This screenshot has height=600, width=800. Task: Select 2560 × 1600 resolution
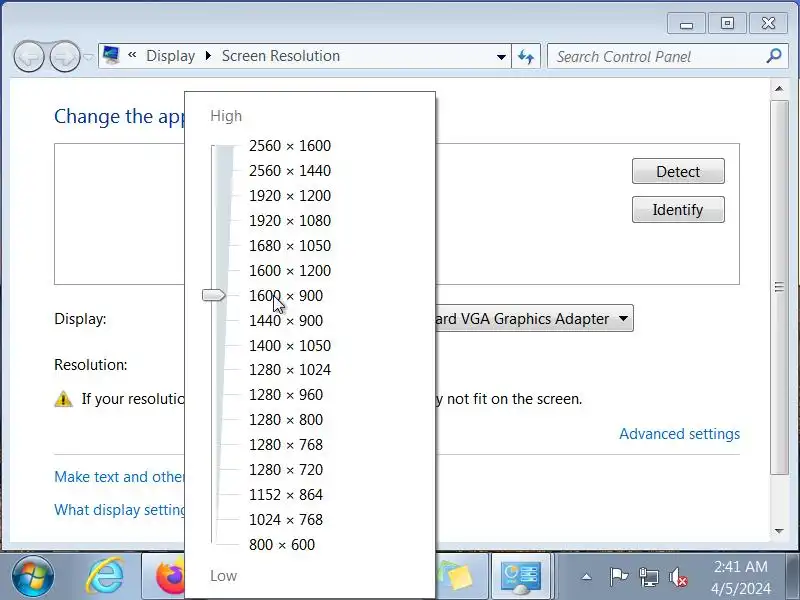290,146
